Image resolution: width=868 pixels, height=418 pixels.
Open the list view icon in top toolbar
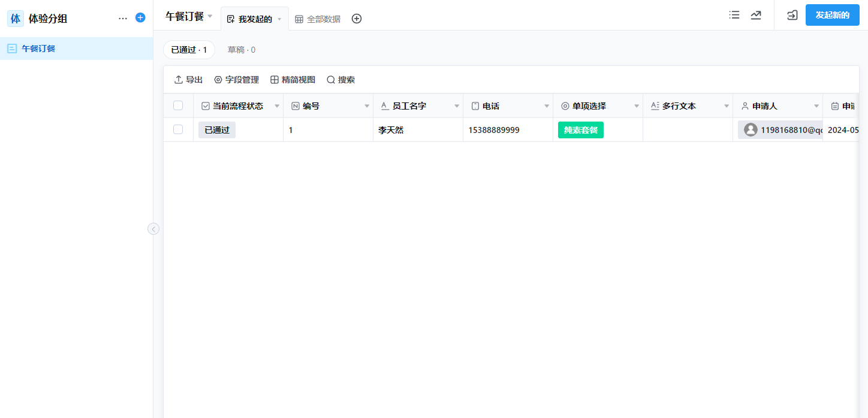pos(734,15)
